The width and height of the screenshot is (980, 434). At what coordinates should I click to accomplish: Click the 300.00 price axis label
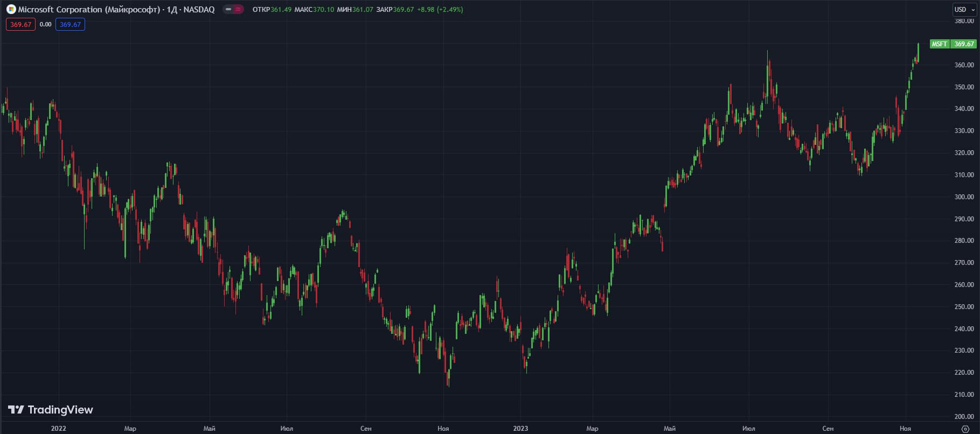[964, 197]
